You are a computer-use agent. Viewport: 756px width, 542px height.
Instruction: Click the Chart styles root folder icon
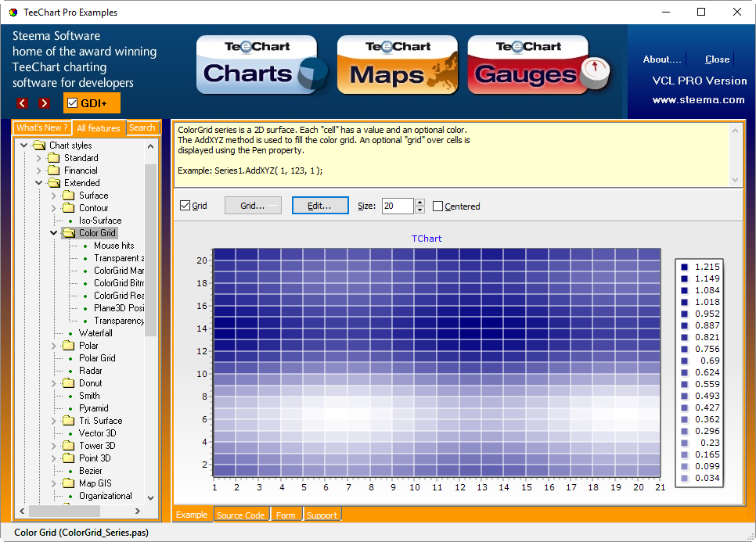coord(38,145)
